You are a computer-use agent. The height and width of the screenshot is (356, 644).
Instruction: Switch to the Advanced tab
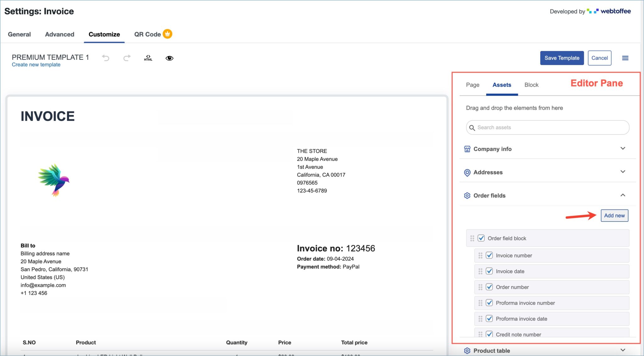click(59, 34)
